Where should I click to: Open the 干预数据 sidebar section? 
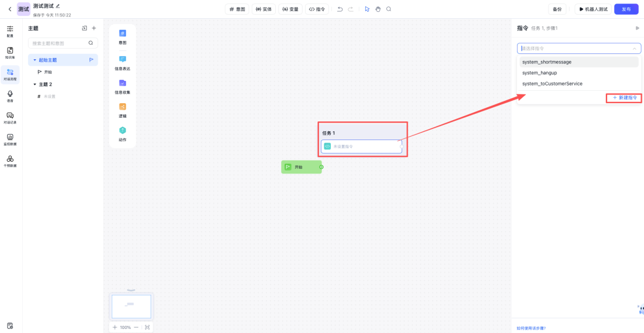point(10,162)
